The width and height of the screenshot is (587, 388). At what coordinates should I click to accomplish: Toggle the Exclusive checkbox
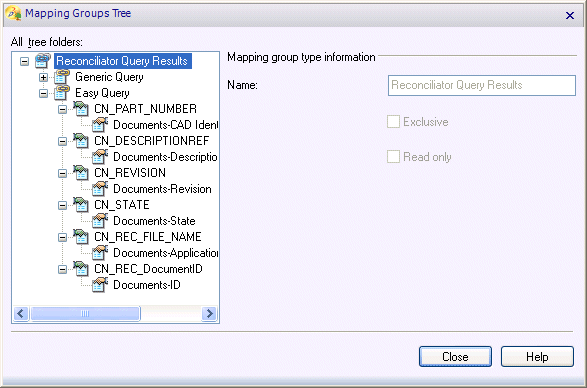click(393, 122)
